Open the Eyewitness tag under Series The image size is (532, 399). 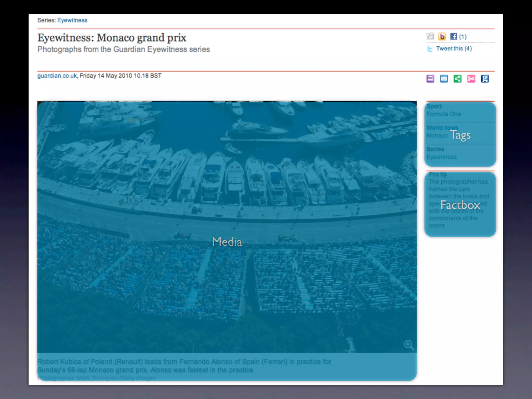[x=441, y=157]
